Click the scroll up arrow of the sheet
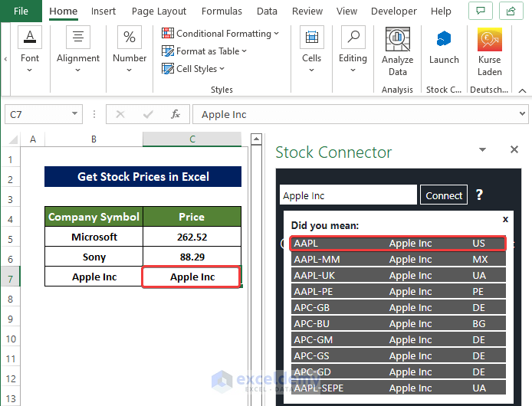Image resolution: width=532 pixels, height=406 pixels. pyautogui.click(x=256, y=139)
